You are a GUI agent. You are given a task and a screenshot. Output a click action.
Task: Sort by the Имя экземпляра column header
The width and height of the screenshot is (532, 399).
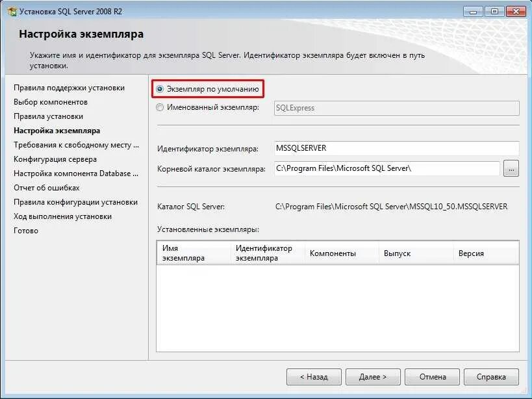coord(194,253)
